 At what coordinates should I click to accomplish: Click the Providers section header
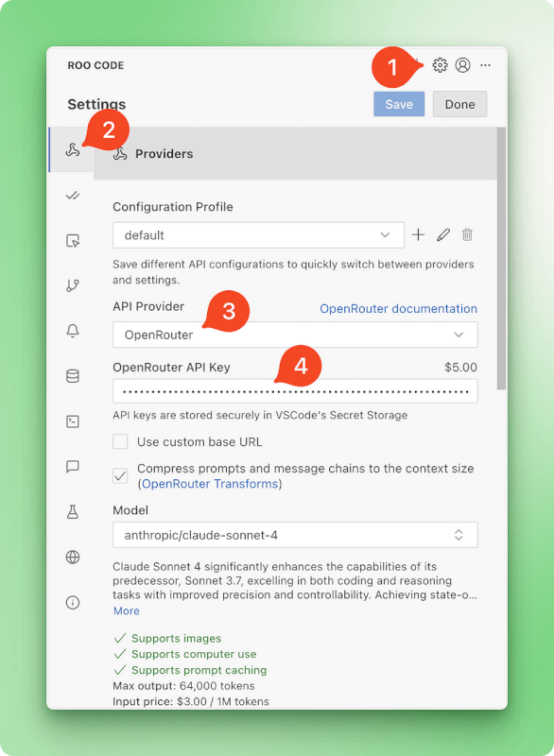(295, 154)
